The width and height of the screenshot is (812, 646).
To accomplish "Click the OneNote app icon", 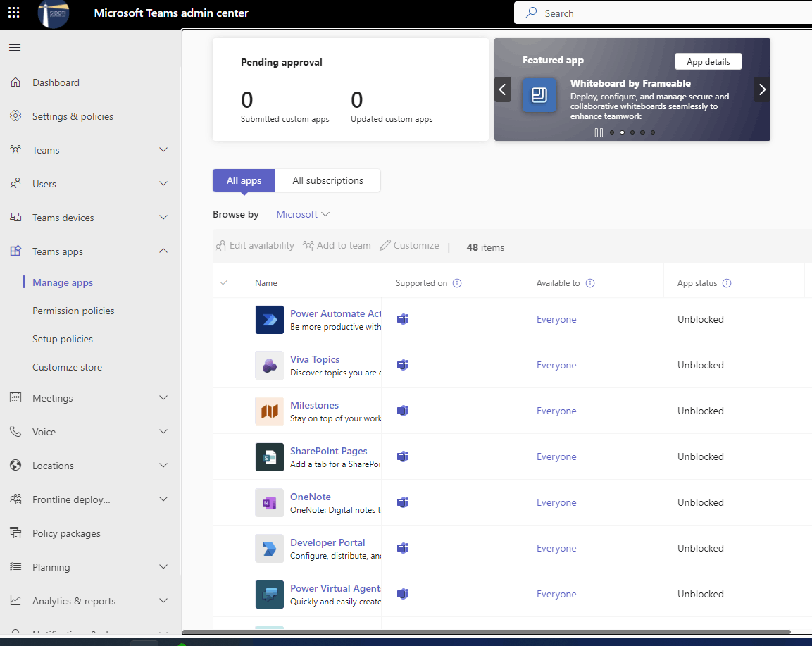I will pos(269,502).
